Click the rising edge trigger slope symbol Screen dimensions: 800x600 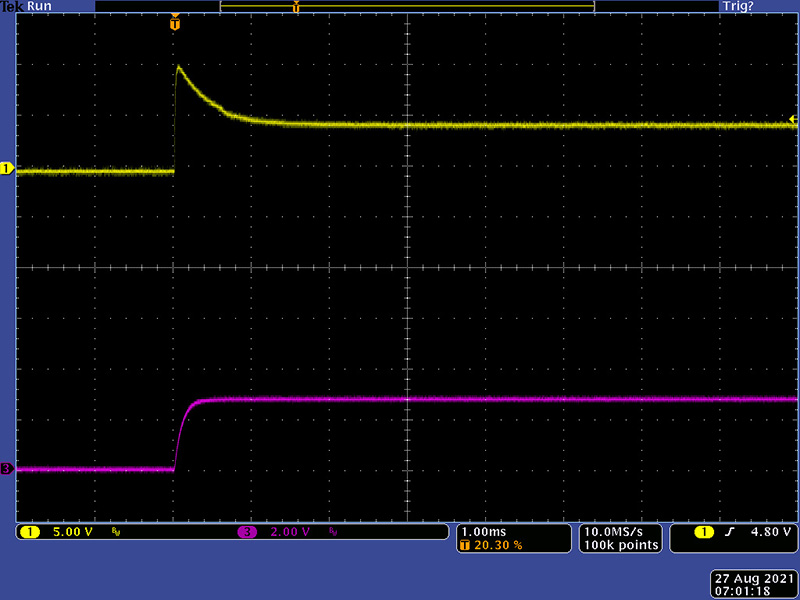coord(729,532)
